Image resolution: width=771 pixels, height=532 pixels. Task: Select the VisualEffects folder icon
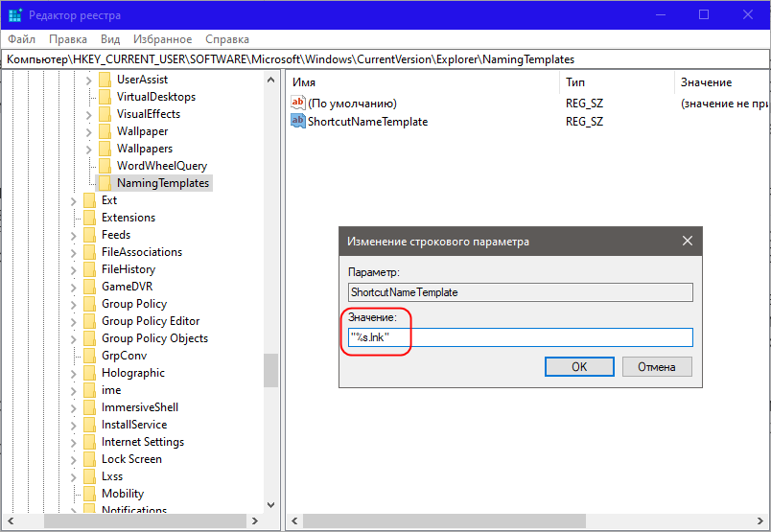[105, 114]
